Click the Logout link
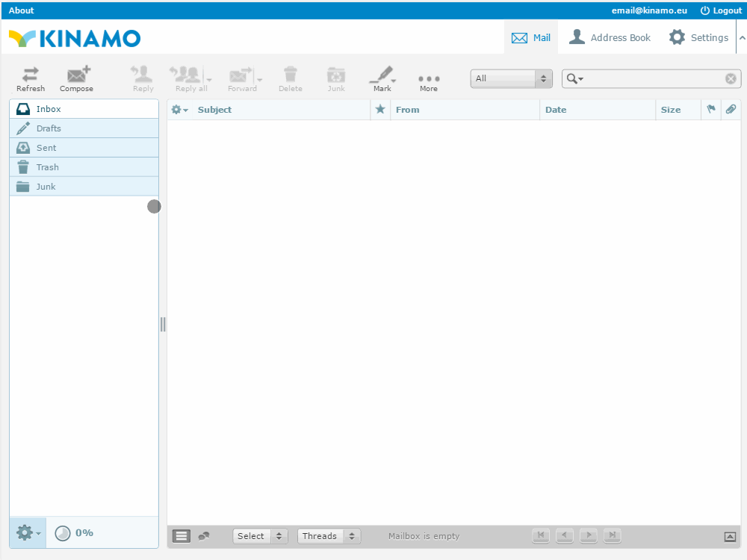The height and width of the screenshot is (560, 747). click(x=721, y=10)
